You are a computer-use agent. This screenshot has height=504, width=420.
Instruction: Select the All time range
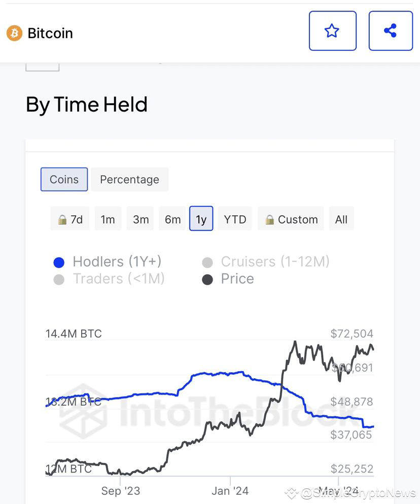click(x=341, y=220)
